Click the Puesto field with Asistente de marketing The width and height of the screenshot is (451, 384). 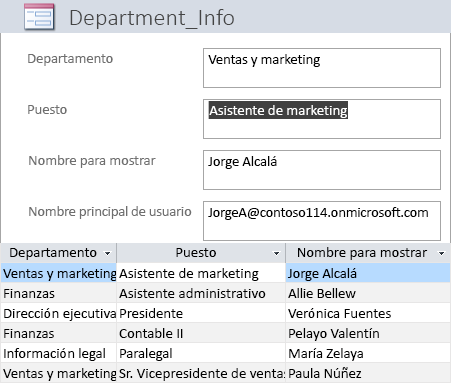click(x=322, y=119)
